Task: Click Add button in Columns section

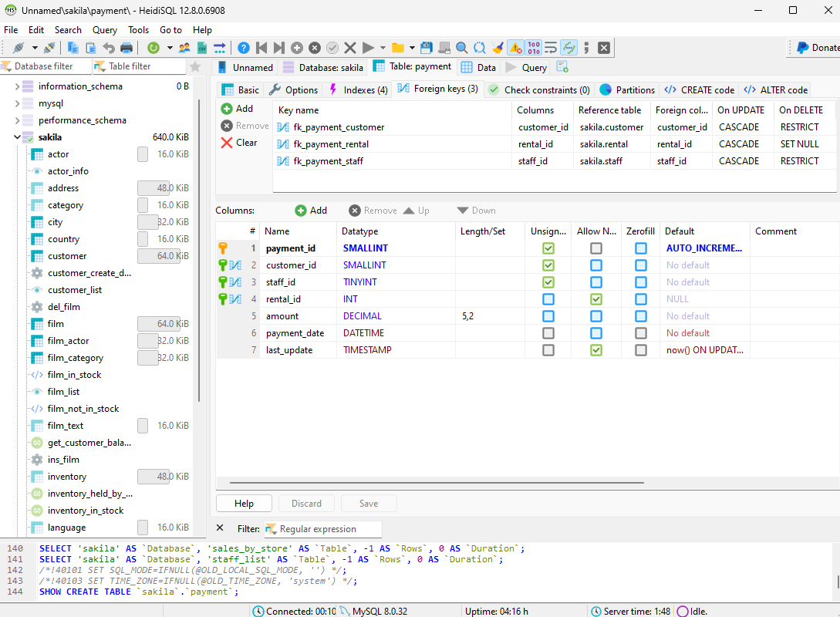Action: click(x=312, y=211)
